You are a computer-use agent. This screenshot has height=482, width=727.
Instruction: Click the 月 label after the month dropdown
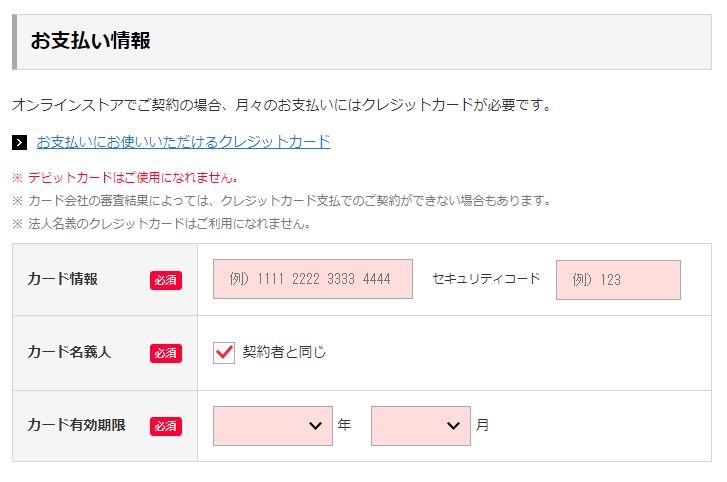pyautogui.click(x=482, y=425)
